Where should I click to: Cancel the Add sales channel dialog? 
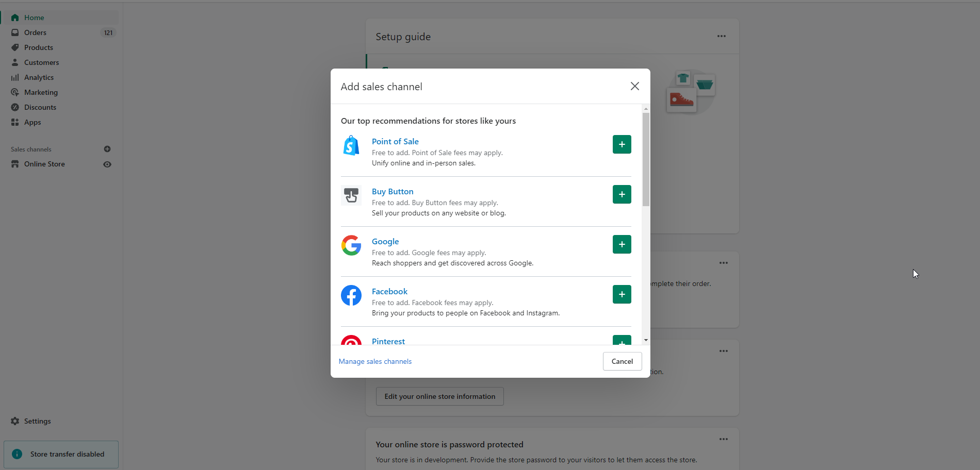coord(622,361)
